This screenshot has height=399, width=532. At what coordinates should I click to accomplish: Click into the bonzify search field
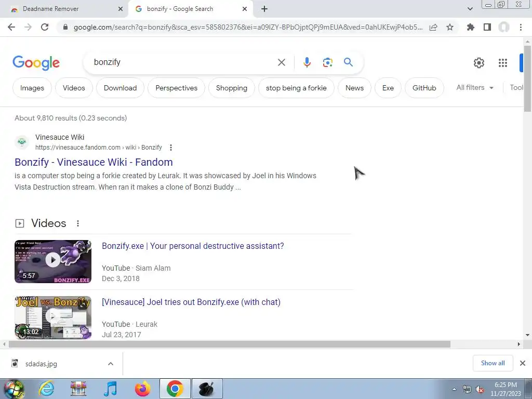click(183, 62)
